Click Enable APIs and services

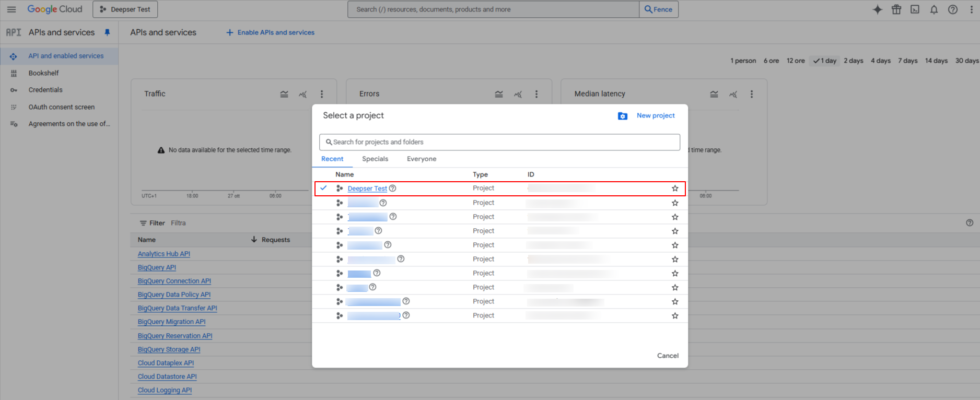[270, 32]
